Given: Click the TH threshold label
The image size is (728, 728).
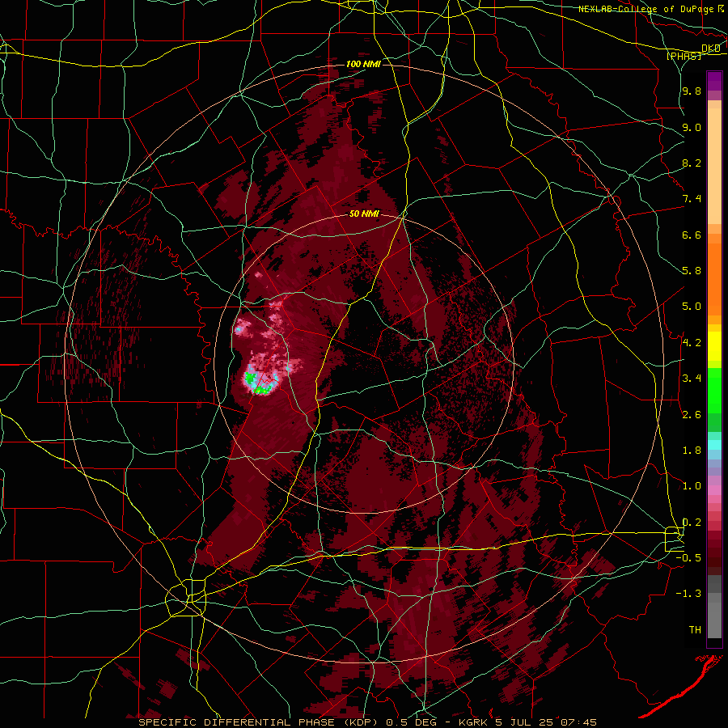Looking at the screenshot, I should point(695,630).
